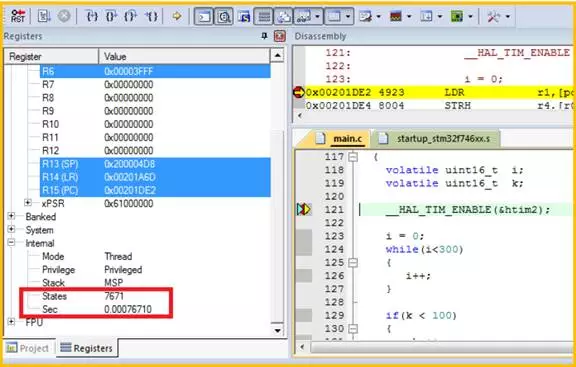Click current-line arrow marker at line 121
576x367 pixels.
pyautogui.click(x=303, y=209)
